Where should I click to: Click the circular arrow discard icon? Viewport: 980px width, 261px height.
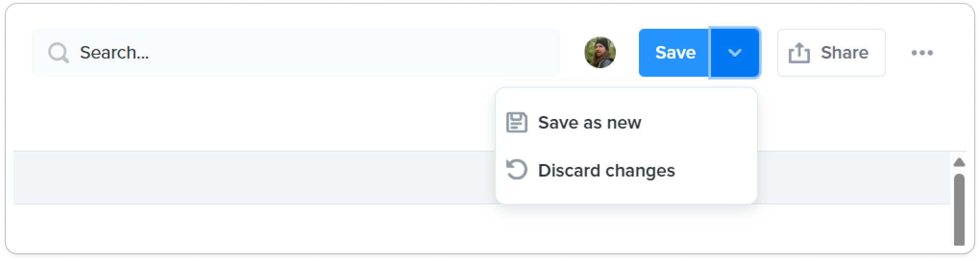click(x=517, y=170)
